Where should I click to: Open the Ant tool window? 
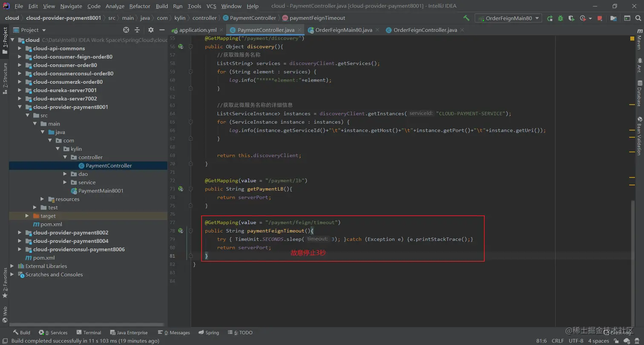639,65
